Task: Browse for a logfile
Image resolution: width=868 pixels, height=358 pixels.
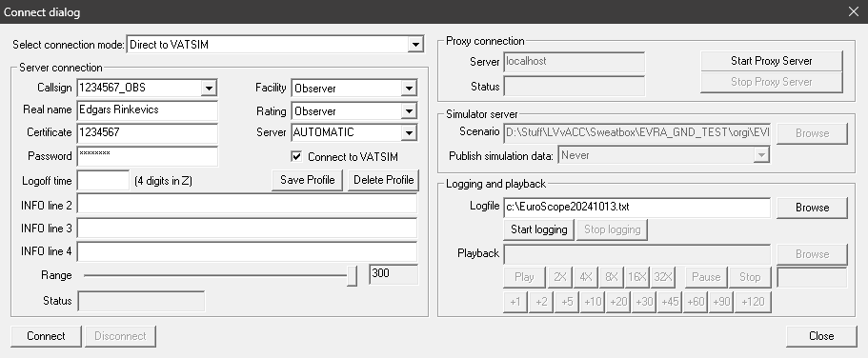Action: tap(812, 209)
